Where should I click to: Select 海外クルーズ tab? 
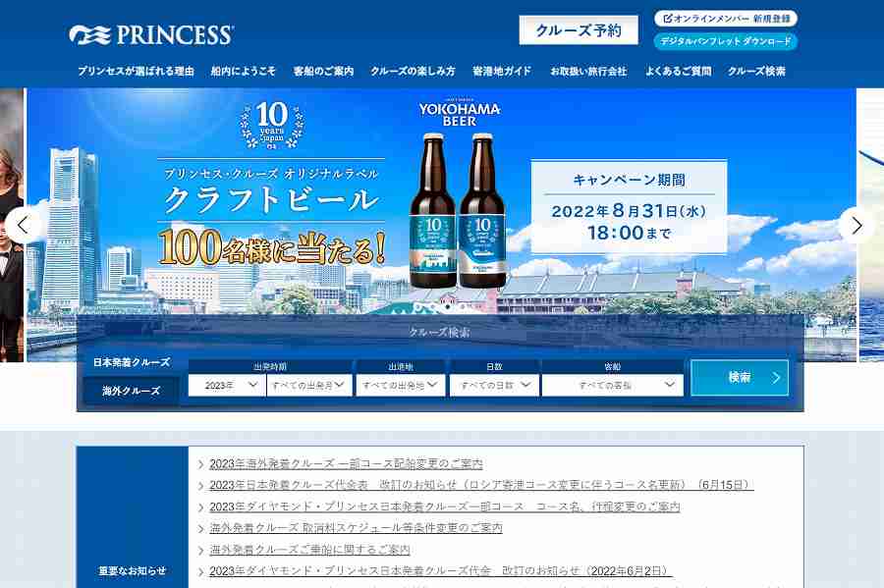[132, 391]
